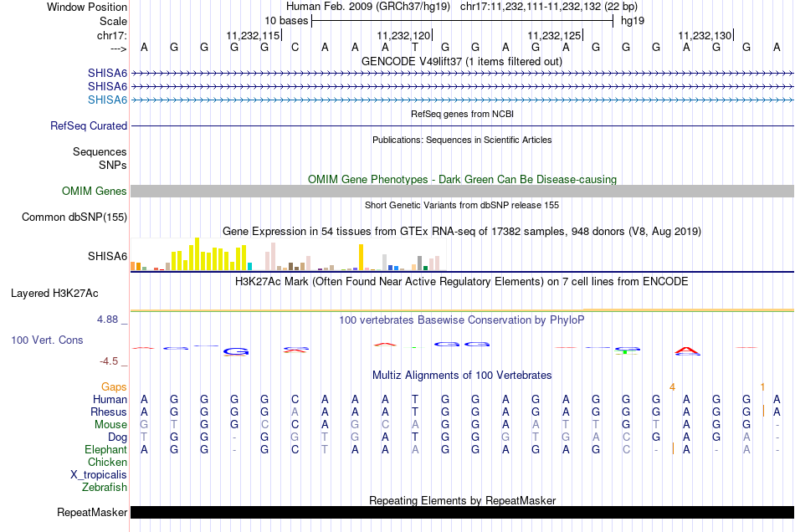Click the RefSeq Curated track label
This screenshot has height=532, width=795.
[89, 126]
